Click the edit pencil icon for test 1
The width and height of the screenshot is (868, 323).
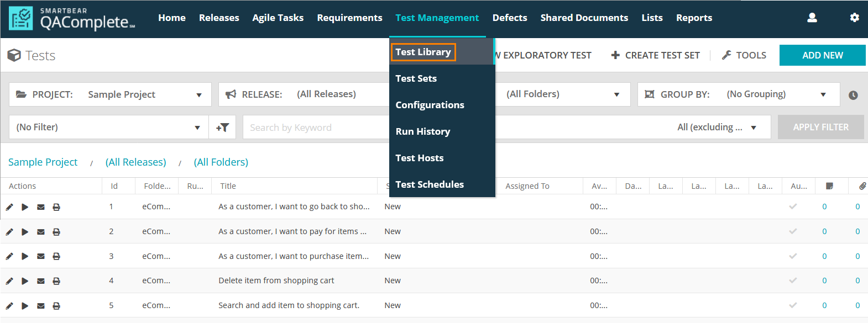(9, 207)
